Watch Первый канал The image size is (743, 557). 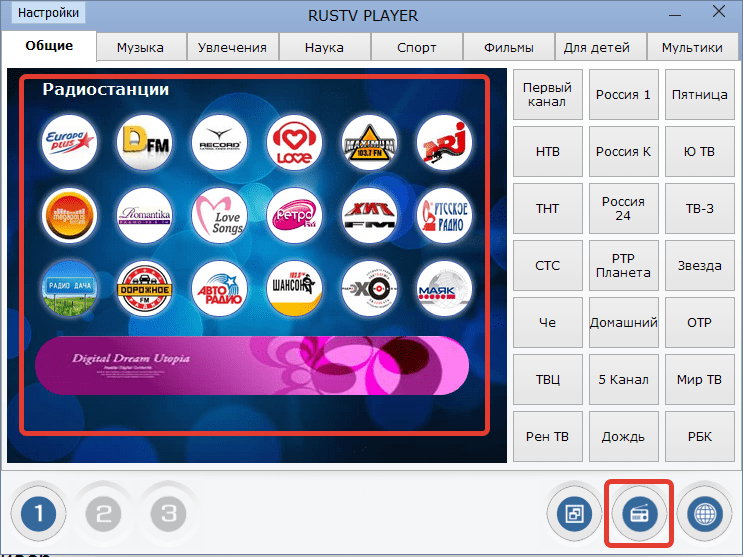pyautogui.click(x=547, y=94)
